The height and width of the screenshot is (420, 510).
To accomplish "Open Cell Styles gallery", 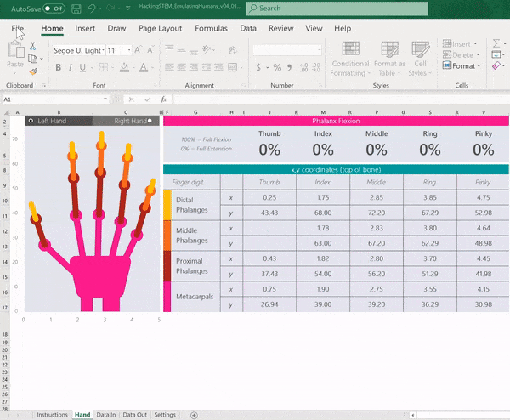I will 420,60.
